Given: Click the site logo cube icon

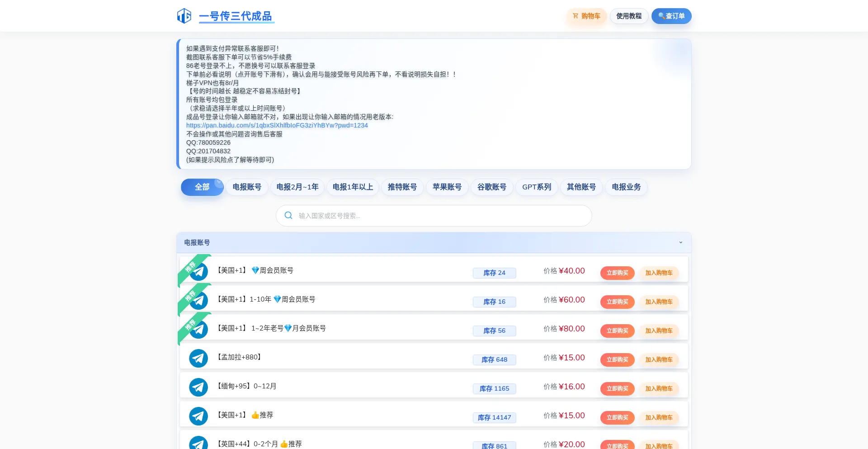Looking at the screenshot, I should pos(184,16).
